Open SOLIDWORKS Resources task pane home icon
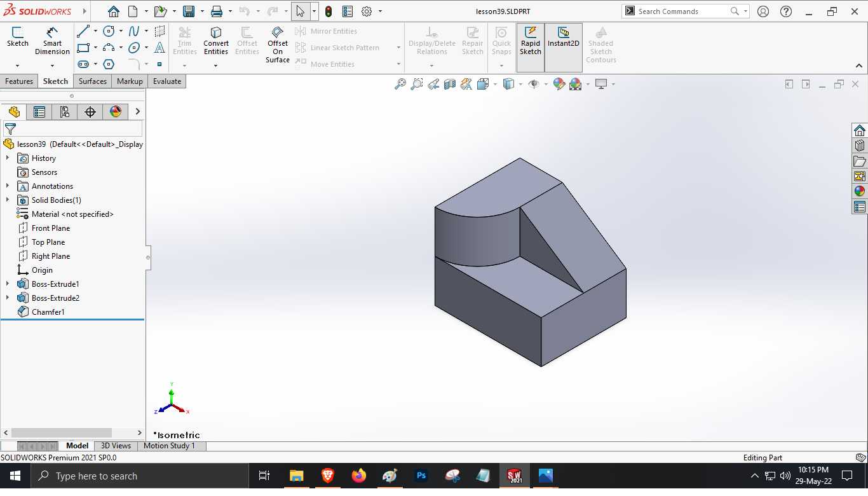The width and height of the screenshot is (868, 496). point(860,130)
